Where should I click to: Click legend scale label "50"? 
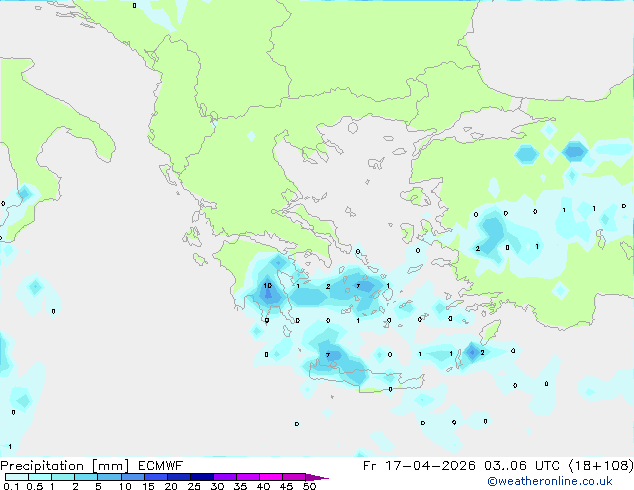click(x=309, y=486)
